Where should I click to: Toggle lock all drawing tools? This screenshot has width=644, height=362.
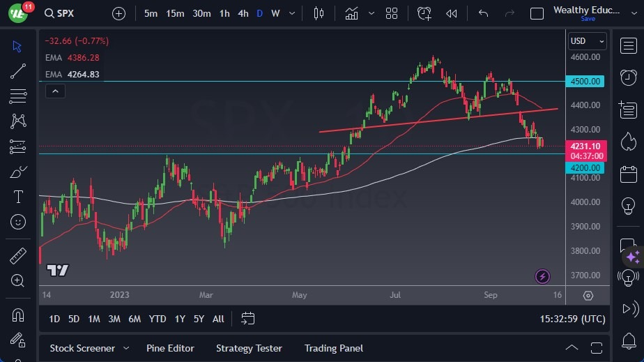coord(18,340)
